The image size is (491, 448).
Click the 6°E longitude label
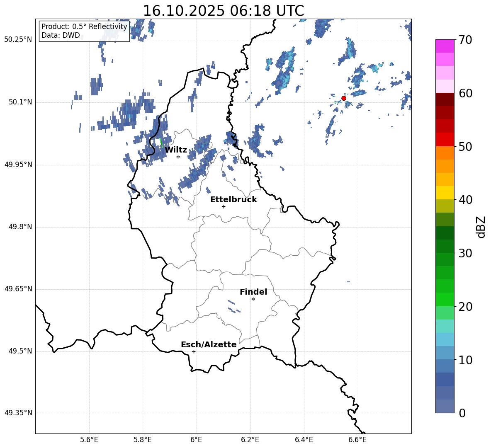tap(196, 440)
